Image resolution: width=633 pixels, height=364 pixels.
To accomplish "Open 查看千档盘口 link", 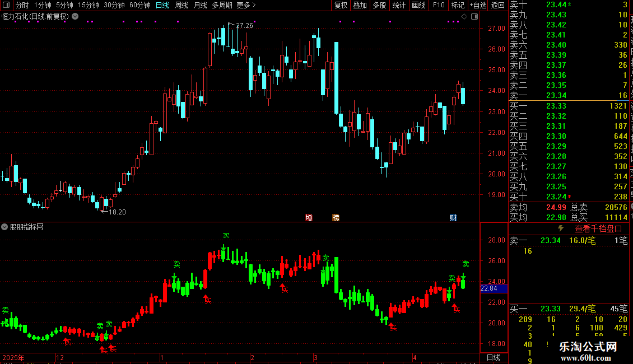I will click(598, 229).
